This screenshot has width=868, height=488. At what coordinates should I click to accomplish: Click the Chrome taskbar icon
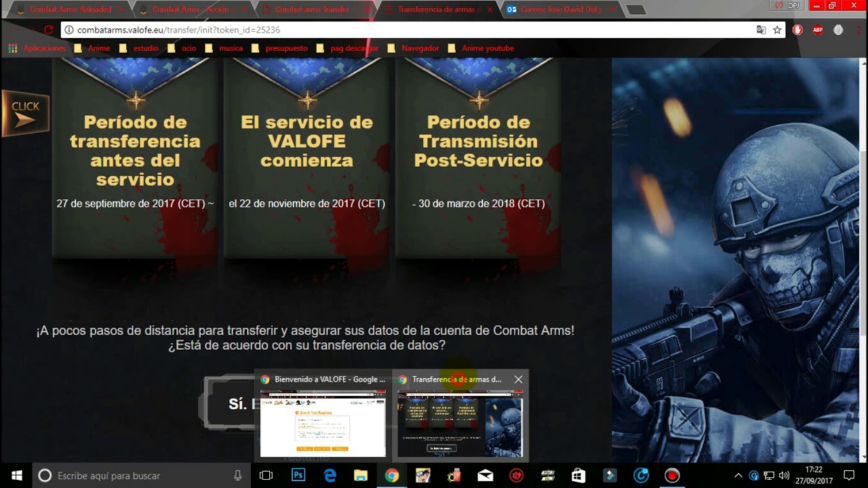click(x=392, y=476)
